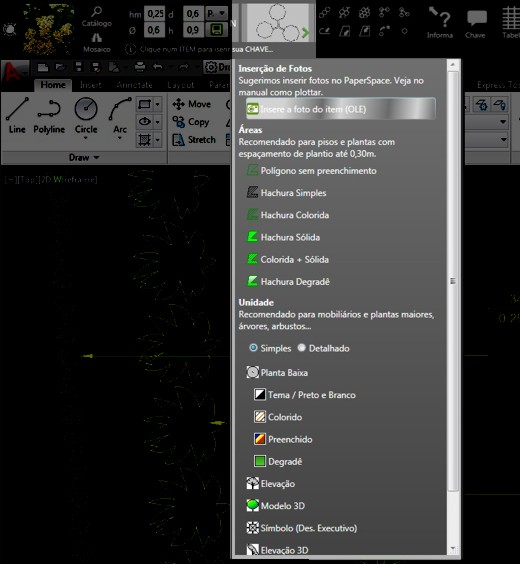This screenshot has height=564, width=520.
Task: Choose Hachura Sólida
Action: (283, 237)
